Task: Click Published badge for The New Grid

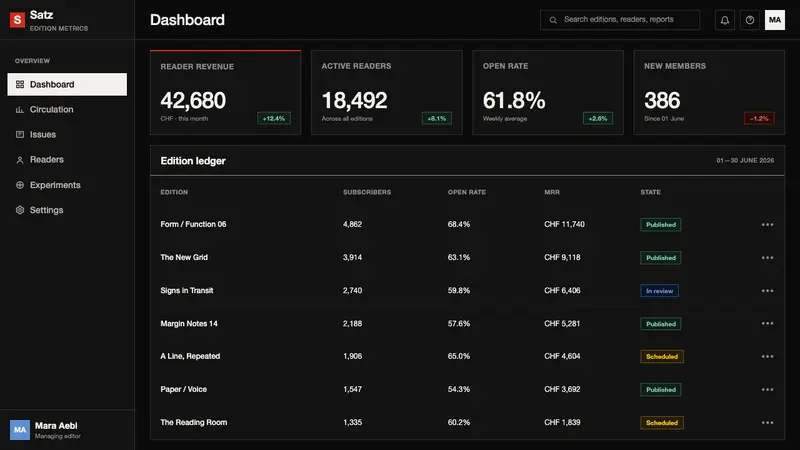Action: pyautogui.click(x=661, y=258)
